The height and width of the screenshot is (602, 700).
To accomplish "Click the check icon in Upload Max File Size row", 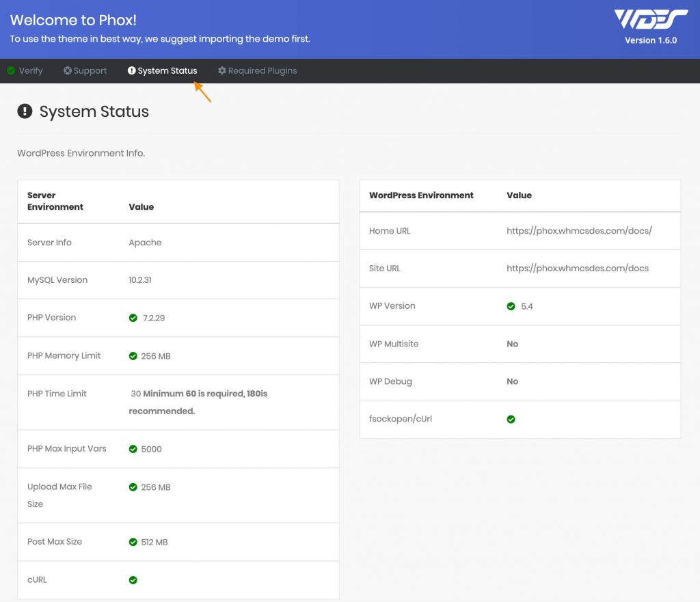I will (133, 487).
